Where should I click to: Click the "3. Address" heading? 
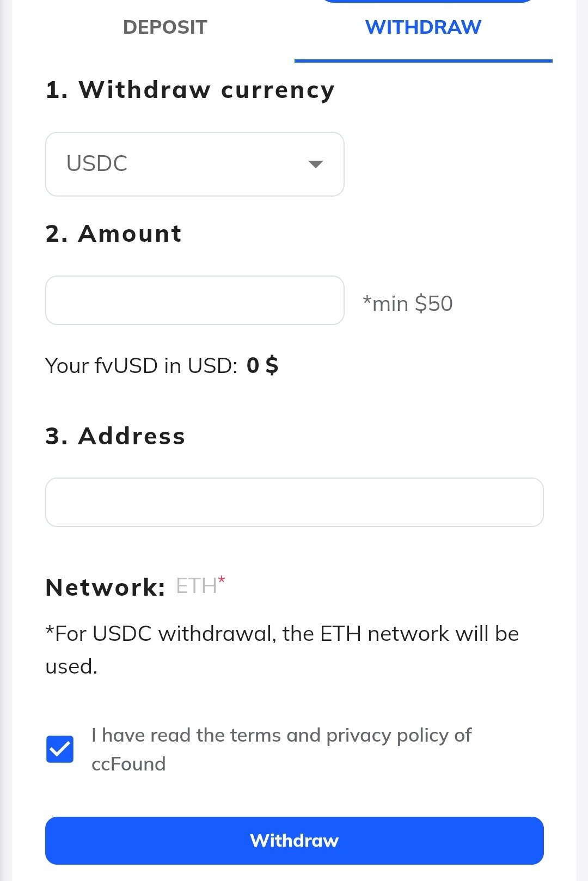[115, 436]
